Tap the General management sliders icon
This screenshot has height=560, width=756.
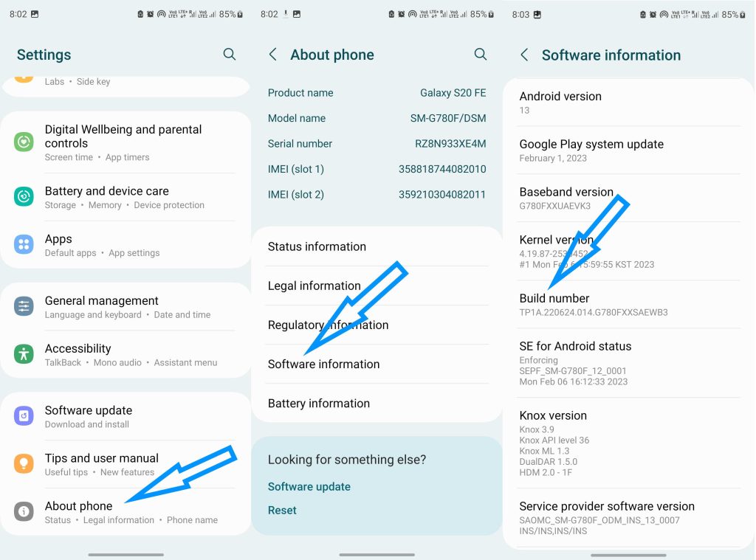pyautogui.click(x=24, y=306)
